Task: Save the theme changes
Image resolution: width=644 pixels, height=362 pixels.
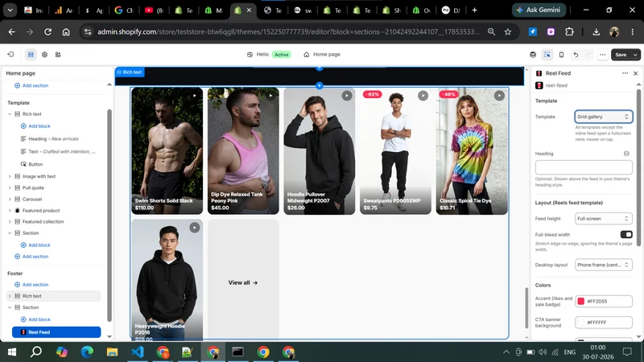Action: pyautogui.click(x=621, y=55)
